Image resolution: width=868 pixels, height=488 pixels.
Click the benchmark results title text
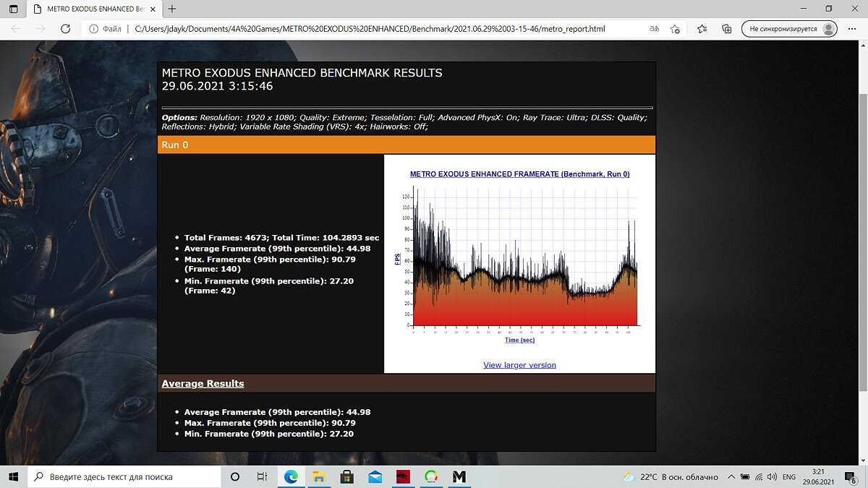(302, 73)
